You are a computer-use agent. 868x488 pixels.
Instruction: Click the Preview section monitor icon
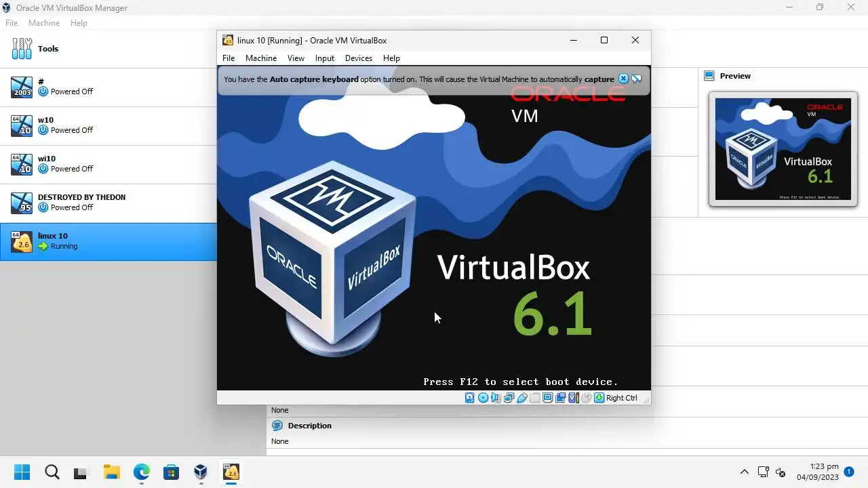[x=709, y=76]
